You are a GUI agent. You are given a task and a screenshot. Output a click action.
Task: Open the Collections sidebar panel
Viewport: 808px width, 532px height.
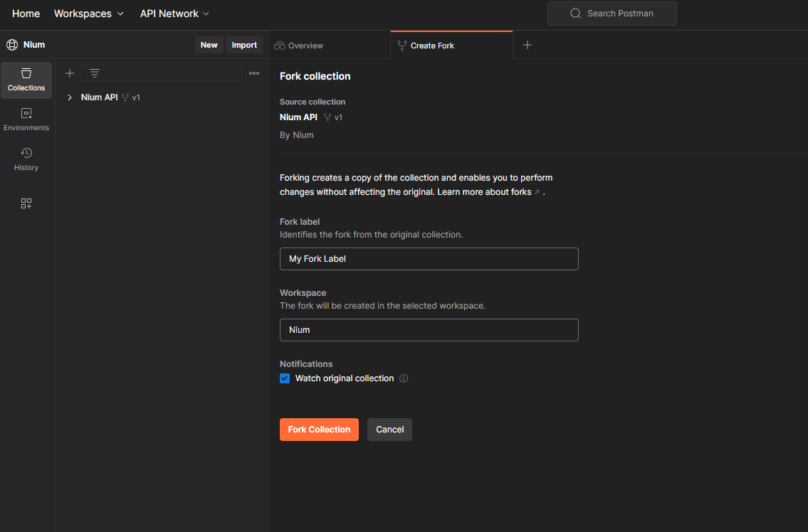click(x=26, y=80)
